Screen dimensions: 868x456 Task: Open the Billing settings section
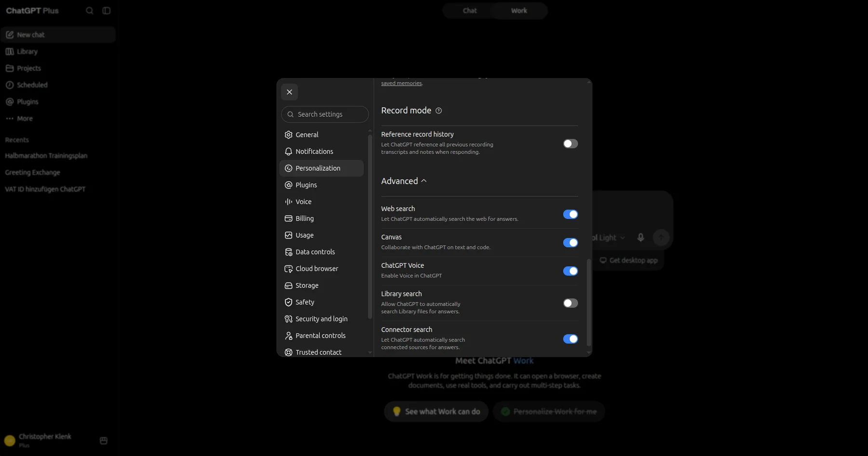coord(322,219)
